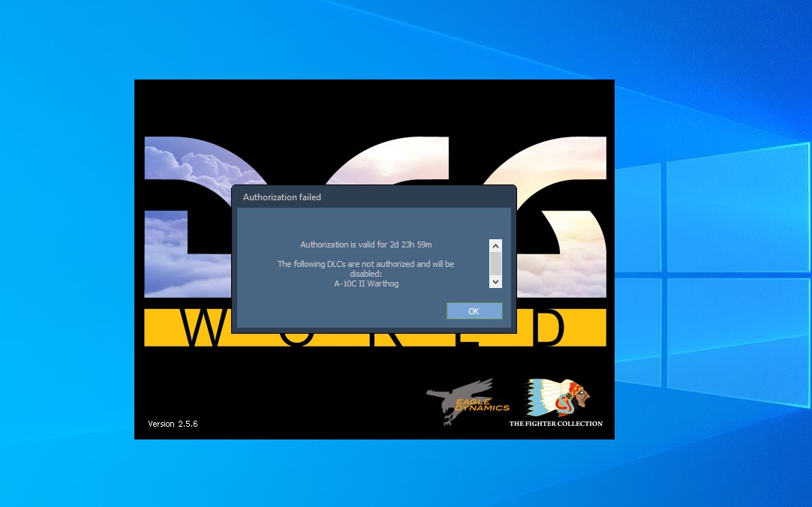
Task: Click the letter W in WORLD banner
Action: point(205,328)
